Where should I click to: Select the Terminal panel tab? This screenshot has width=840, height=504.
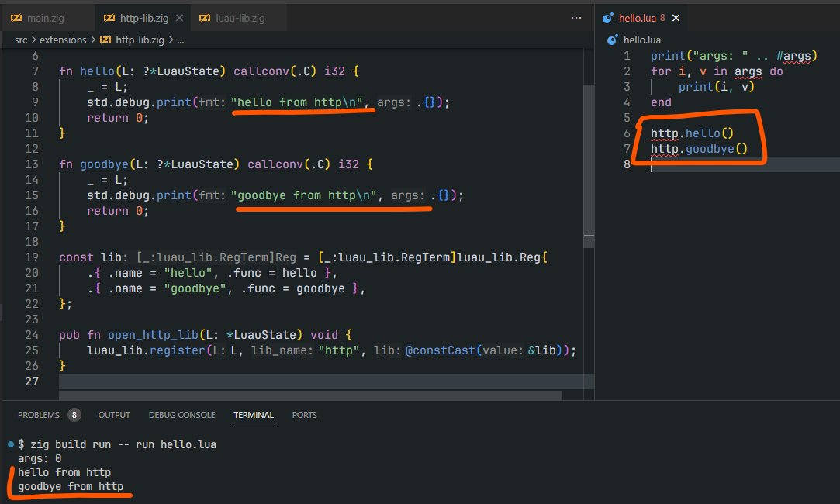(254, 415)
